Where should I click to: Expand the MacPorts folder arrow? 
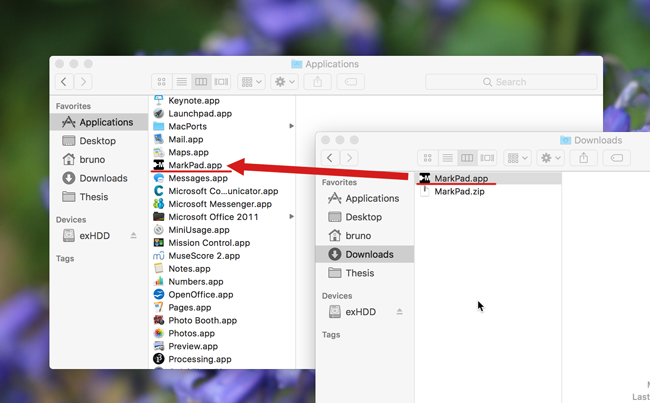291,126
